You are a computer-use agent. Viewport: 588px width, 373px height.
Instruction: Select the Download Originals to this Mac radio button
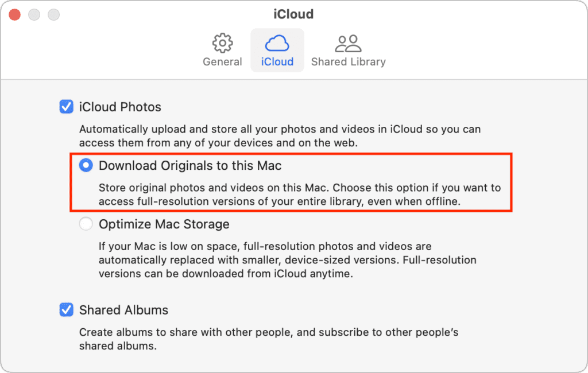click(x=86, y=166)
